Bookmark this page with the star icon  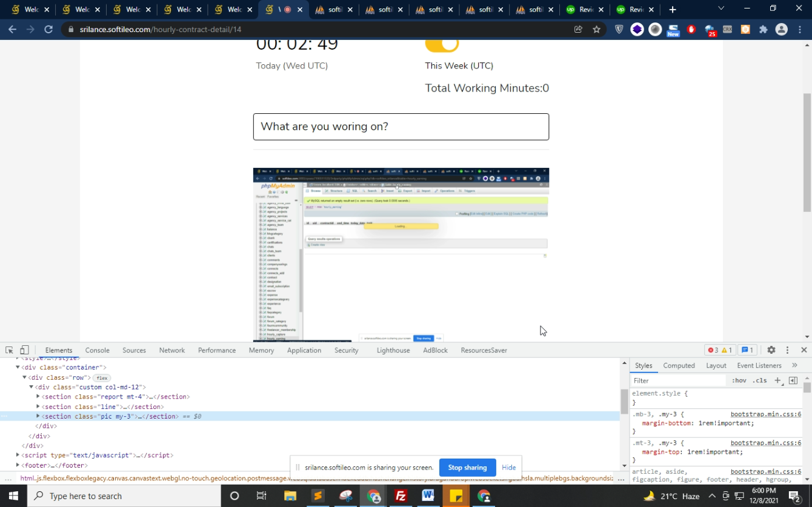pos(596,29)
